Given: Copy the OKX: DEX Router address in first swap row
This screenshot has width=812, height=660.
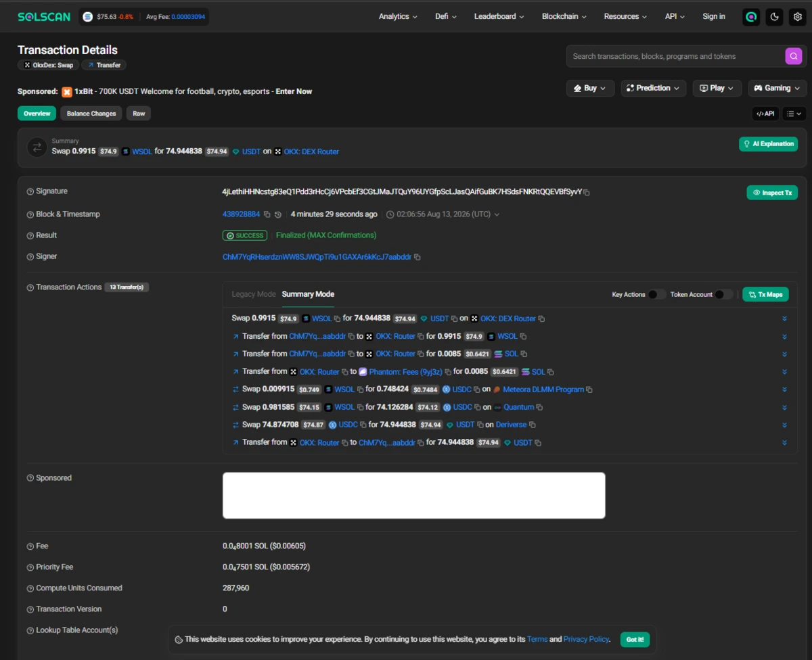Looking at the screenshot, I should pos(541,319).
